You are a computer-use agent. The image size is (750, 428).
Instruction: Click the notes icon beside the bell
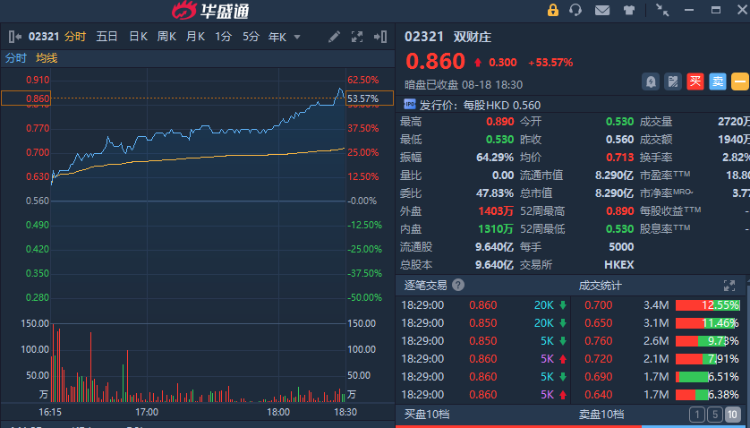(x=673, y=81)
